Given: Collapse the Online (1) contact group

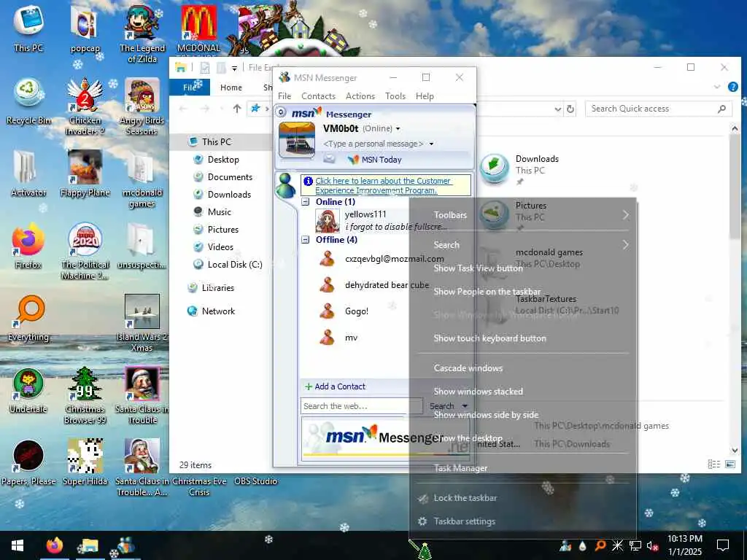Looking at the screenshot, I should click(x=306, y=202).
